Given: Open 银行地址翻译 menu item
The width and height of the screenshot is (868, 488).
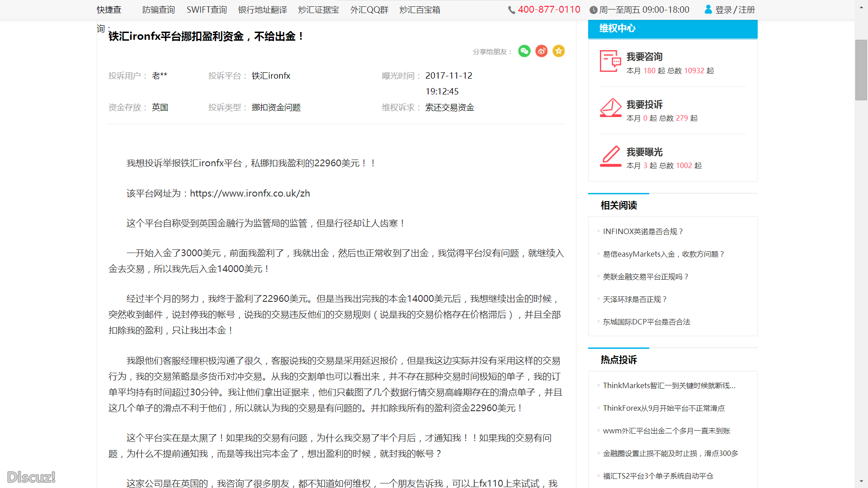Looking at the screenshot, I should [263, 10].
